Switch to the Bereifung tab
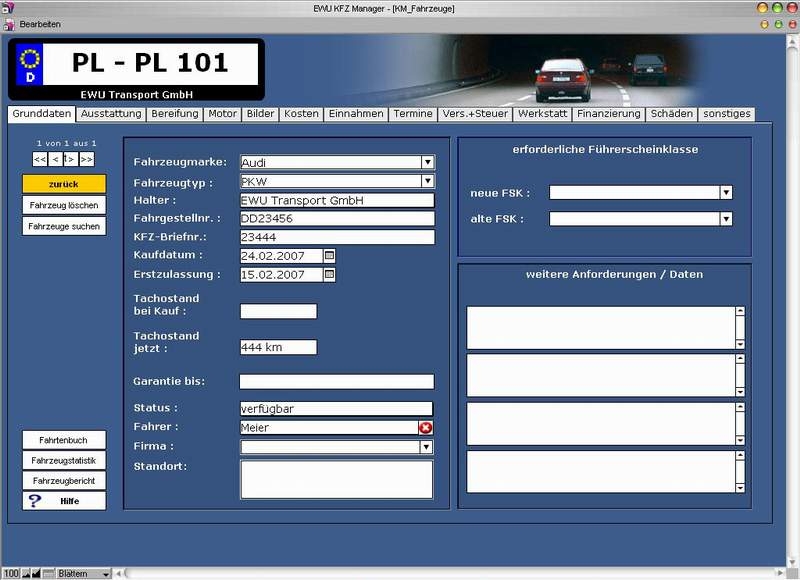 [174, 114]
